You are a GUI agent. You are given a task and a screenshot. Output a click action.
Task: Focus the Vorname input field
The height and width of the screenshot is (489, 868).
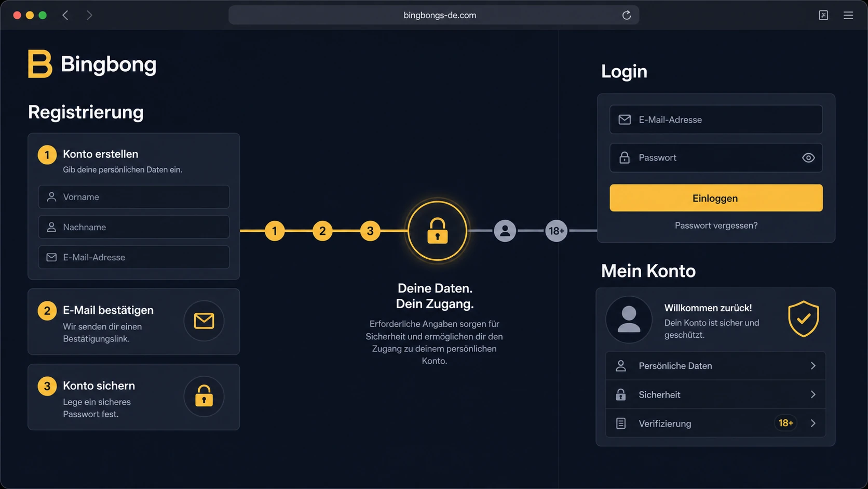pyautogui.click(x=134, y=197)
